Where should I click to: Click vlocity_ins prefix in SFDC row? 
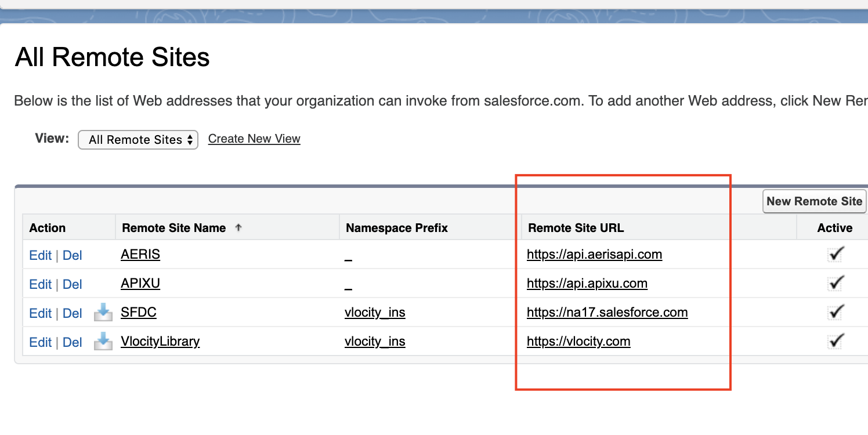[x=375, y=313]
